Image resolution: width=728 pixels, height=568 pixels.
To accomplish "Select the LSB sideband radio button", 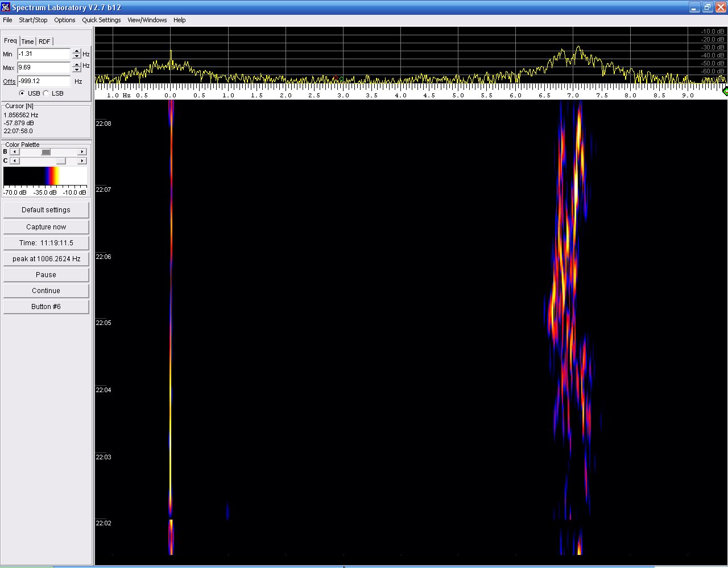I will [x=46, y=93].
